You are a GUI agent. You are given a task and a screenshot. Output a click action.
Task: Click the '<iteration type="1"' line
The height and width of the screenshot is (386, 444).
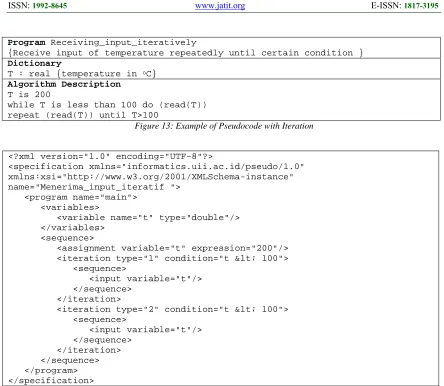(173, 258)
